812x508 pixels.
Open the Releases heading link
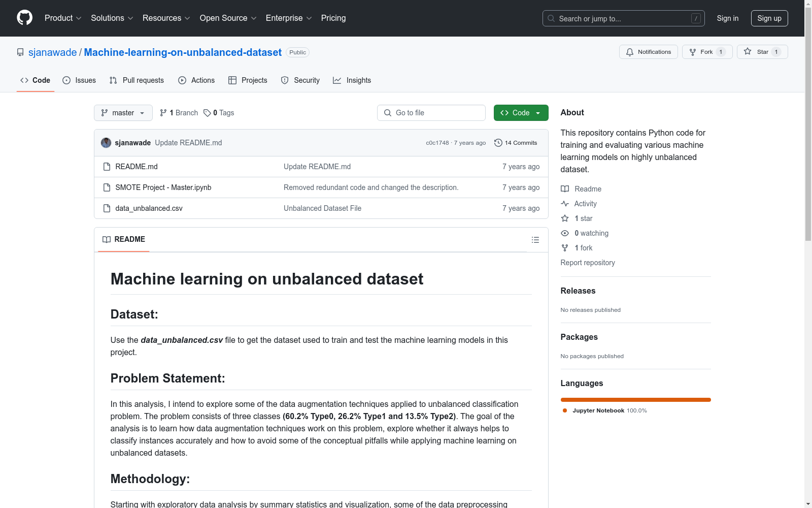click(x=578, y=291)
